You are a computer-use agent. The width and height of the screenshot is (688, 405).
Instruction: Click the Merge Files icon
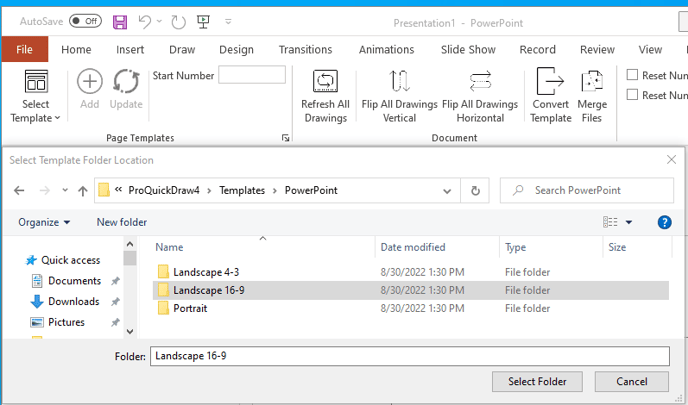[x=592, y=96]
